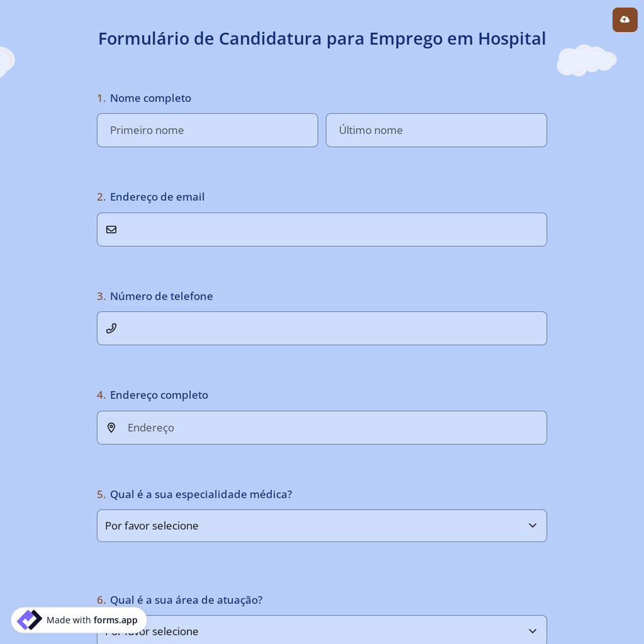The image size is (644, 644).
Task: Click the 'Primeiro nome' input field
Action: coord(207,130)
